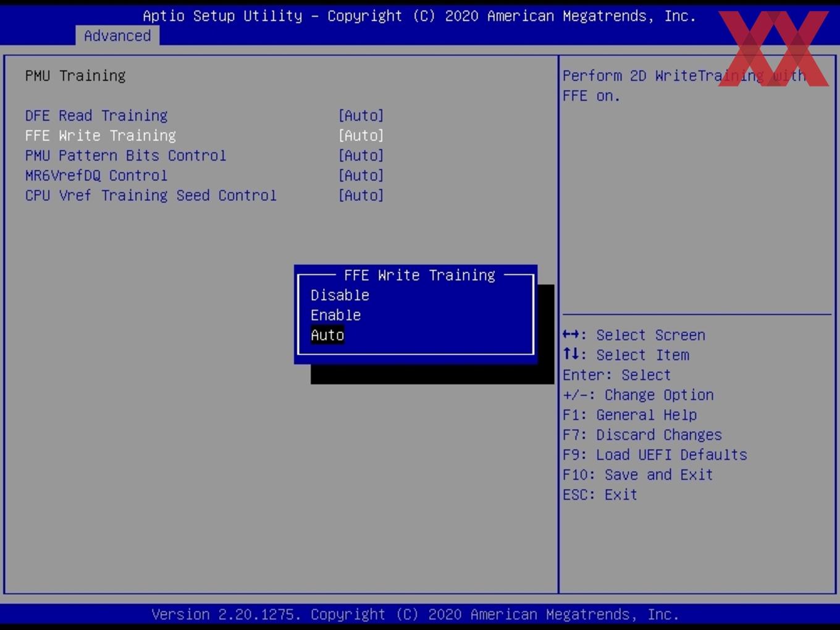Click the '+/-: Change Option' hint
Image resolution: width=840 pixels, height=630 pixels.
tap(638, 395)
